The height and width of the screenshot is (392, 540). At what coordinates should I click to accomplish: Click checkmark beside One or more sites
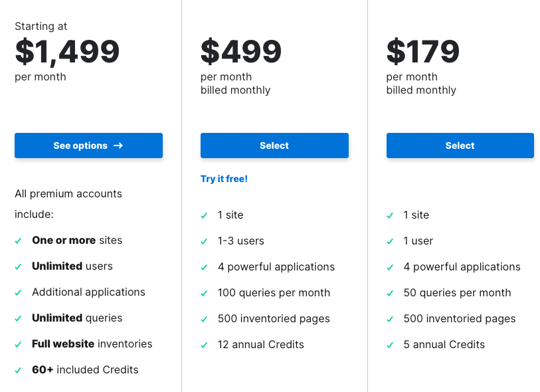(x=18, y=241)
